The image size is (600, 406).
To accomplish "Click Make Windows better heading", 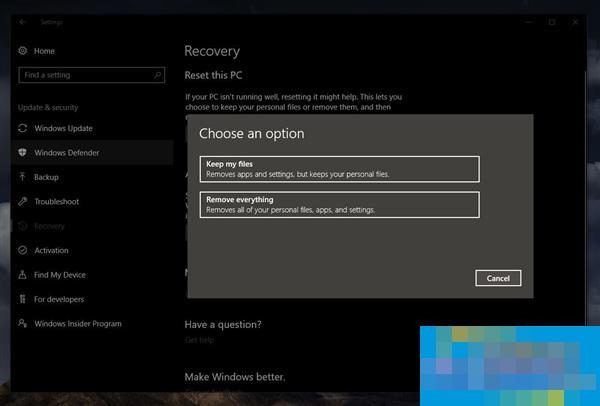I will 235,377.
